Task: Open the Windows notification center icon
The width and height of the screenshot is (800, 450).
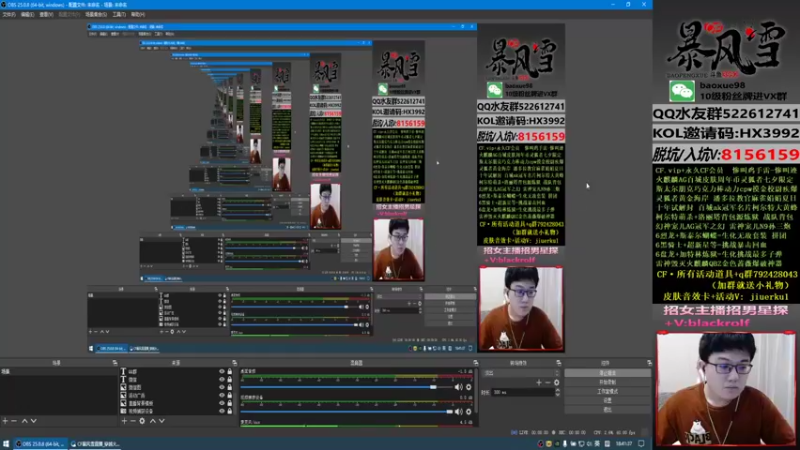Action: coord(641,444)
